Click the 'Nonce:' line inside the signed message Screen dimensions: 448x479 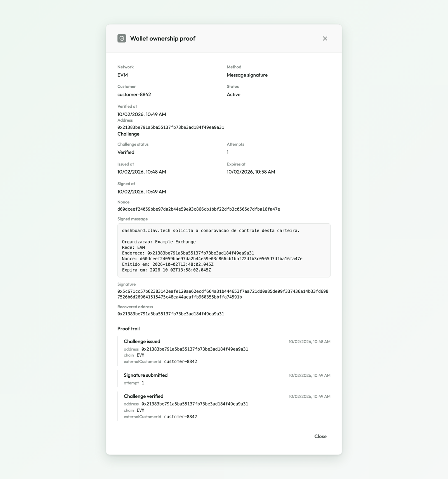coord(212,258)
